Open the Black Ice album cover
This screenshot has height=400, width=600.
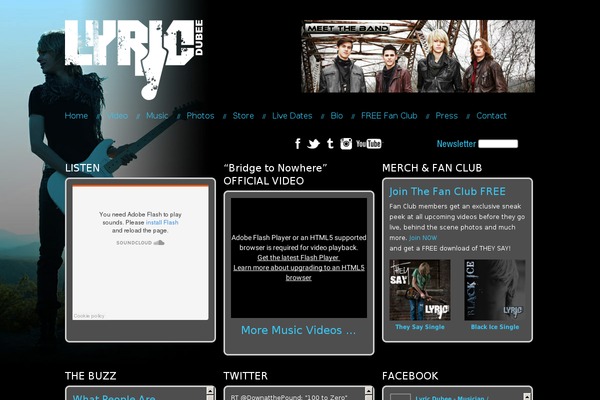(x=495, y=290)
